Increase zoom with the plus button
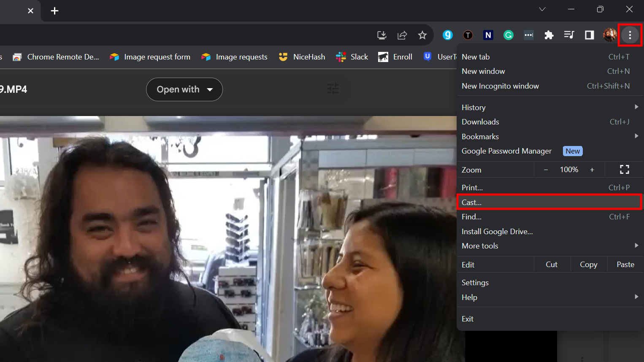This screenshot has height=362, width=644. tap(592, 170)
